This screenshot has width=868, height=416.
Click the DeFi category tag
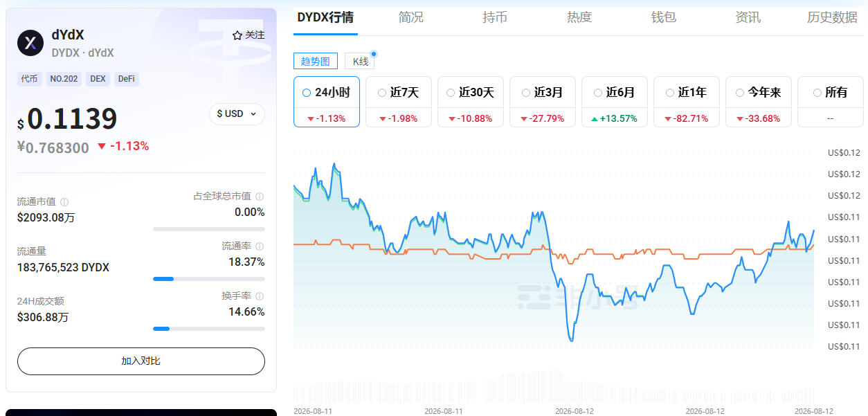127,79
